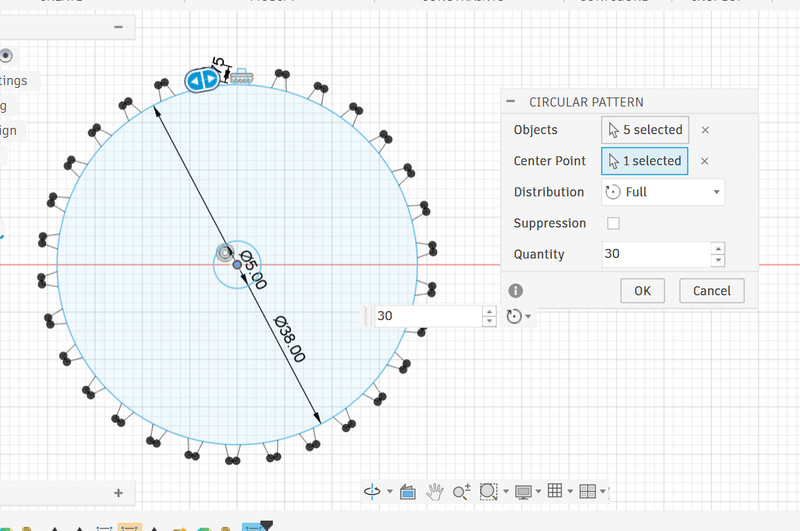
Task: Click the Circular Pattern dialog title
Action: point(586,102)
